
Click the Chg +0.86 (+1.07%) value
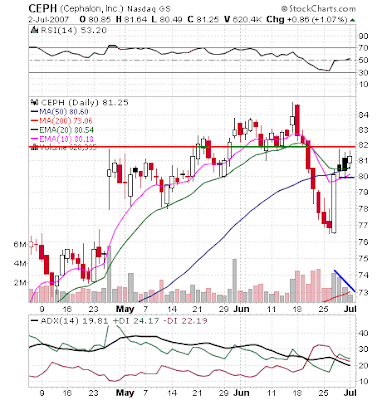pos(307,20)
